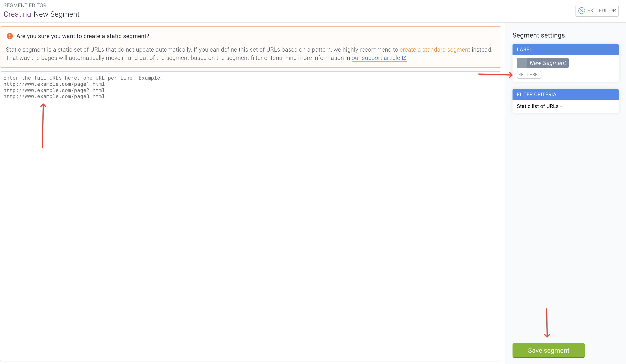
Task: Click the SET LABEL button
Action: click(x=529, y=75)
